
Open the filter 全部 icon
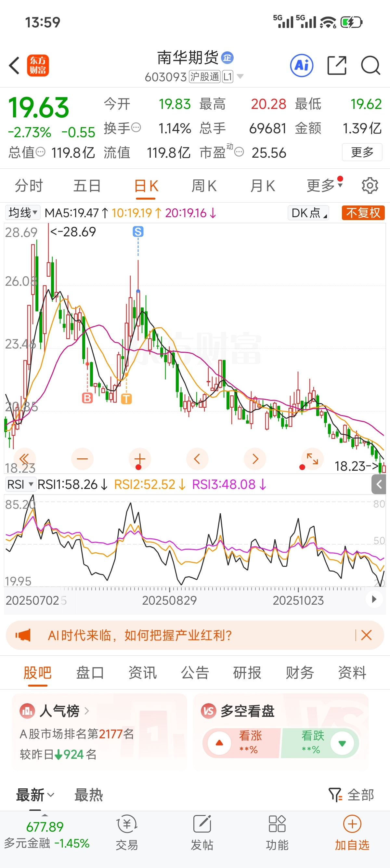(x=335, y=795)
